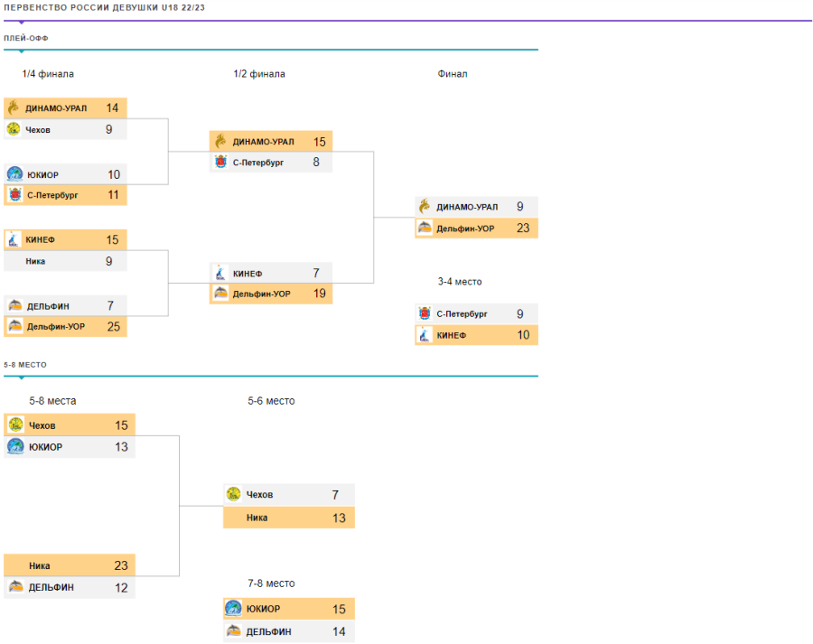Click the Дельфин-УОР logo in the Финал match
Screen dimensions: 813x644
pos(425,229)
